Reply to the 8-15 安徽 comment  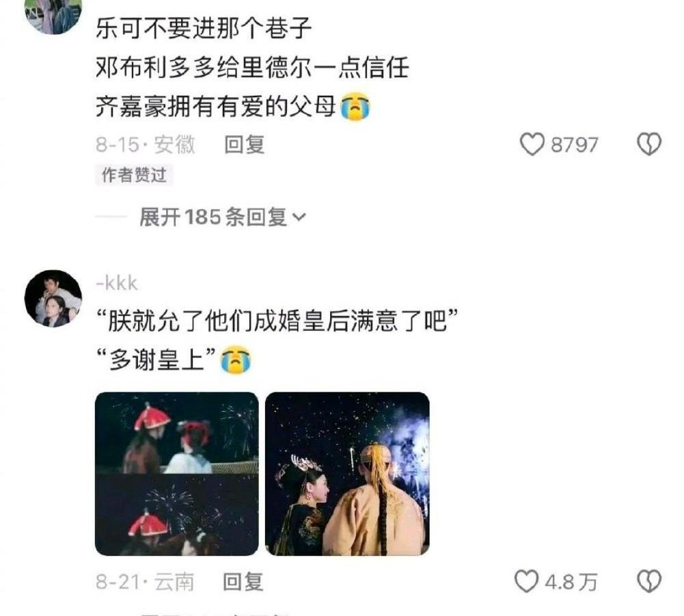tap(244, 144)
